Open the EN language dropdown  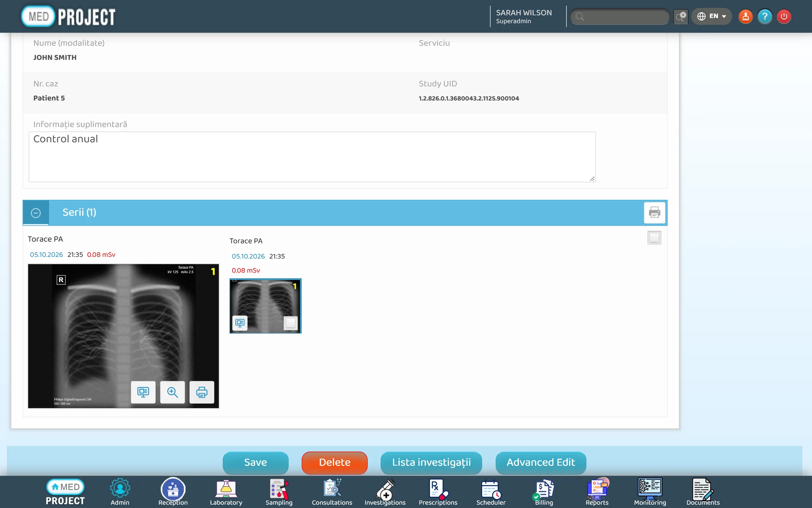pos(712,16)
